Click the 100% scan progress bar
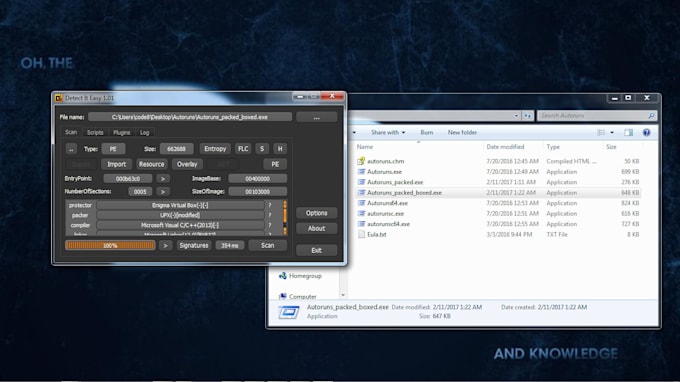 tap(110, 245)
